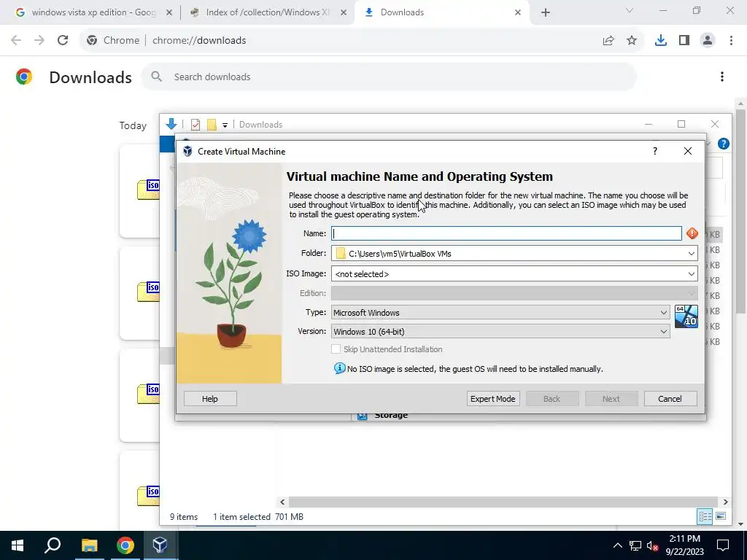Open Downloads page more actions menu

(722, 77)
